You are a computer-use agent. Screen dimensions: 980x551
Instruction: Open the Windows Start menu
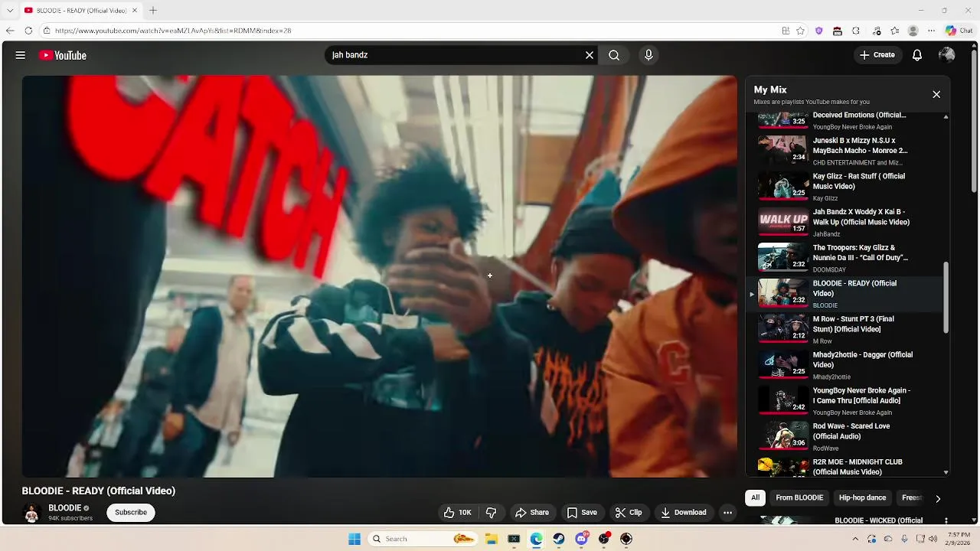354,539
